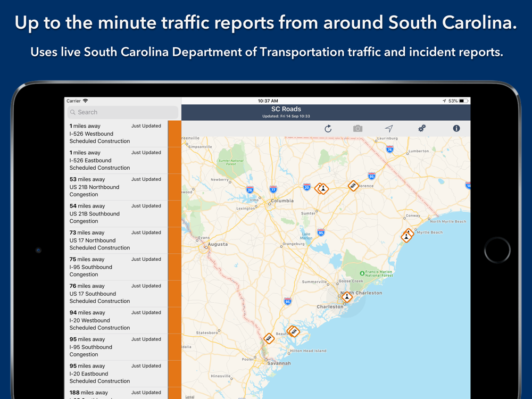This screenshot has height=399, width=532.
Task: Click the Augusta city label on map
Action: [218, 244]
